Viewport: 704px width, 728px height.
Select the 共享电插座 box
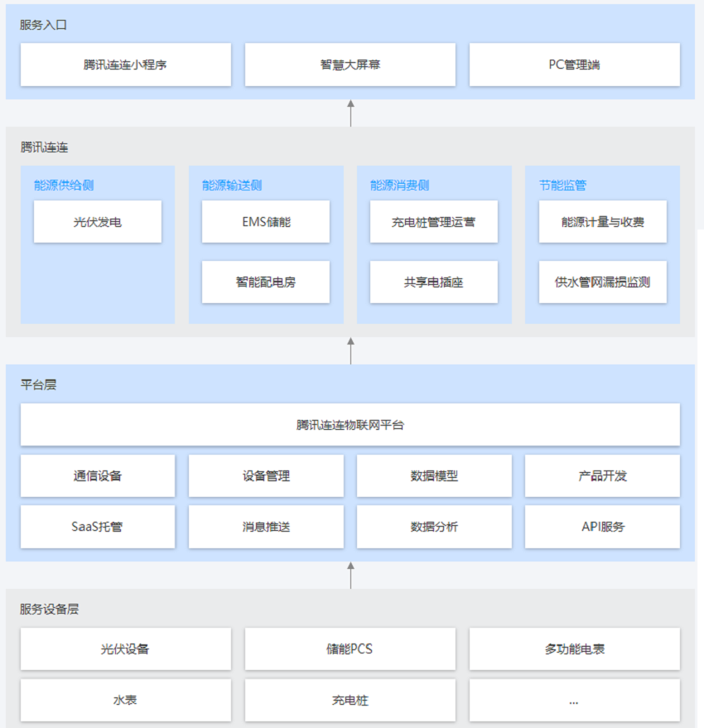click(x=434, y=282)
